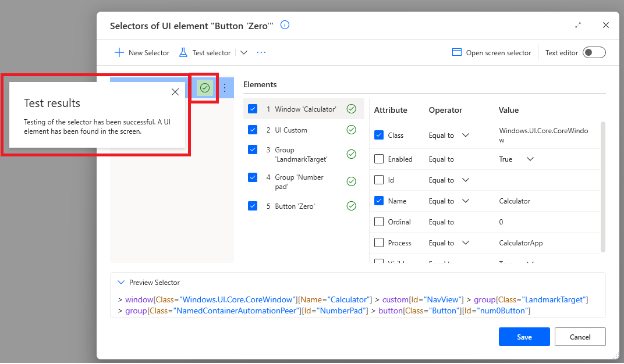
Task: Open operator dropdown for Name attribute
Action: click(x=466, y=201)
